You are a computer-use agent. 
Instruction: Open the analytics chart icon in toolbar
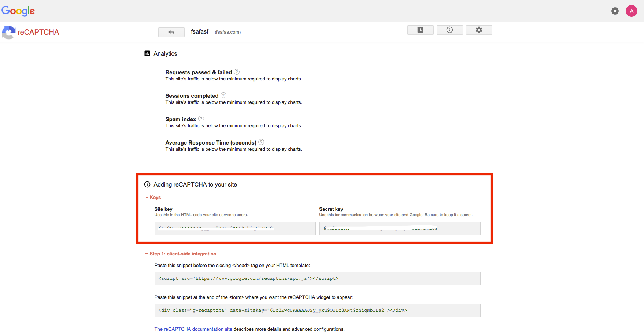(x=420, y=30)
